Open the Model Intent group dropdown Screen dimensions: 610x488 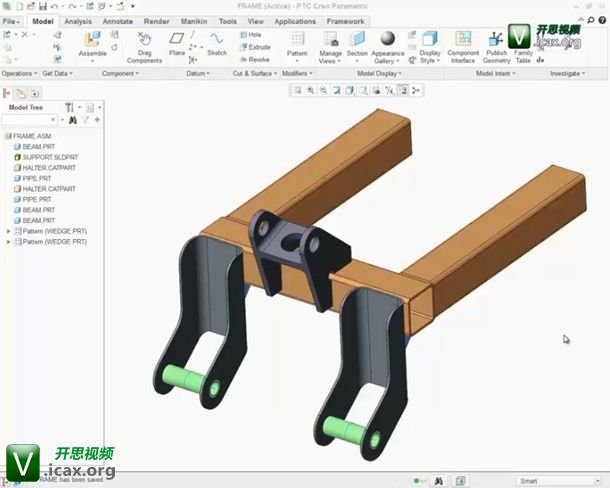[495, 74]
